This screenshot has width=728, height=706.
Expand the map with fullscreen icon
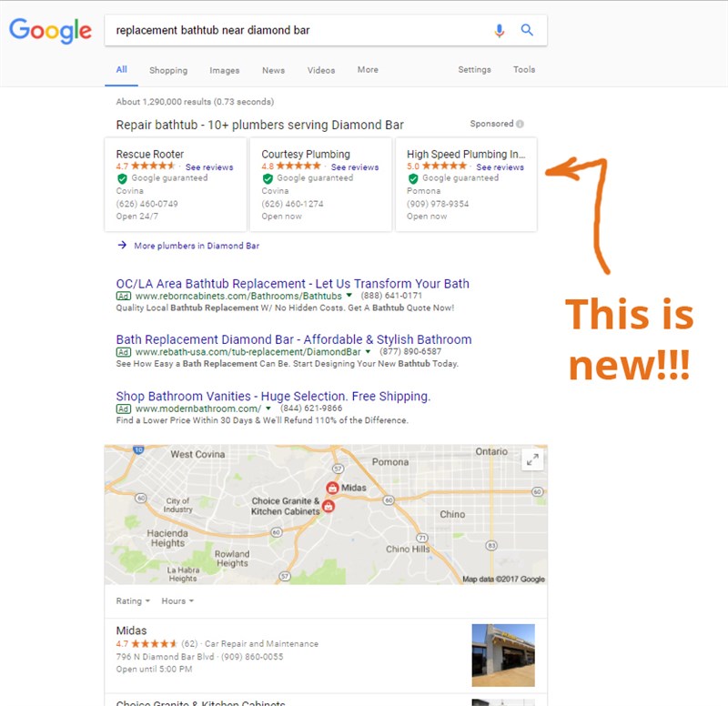point(532,459)
